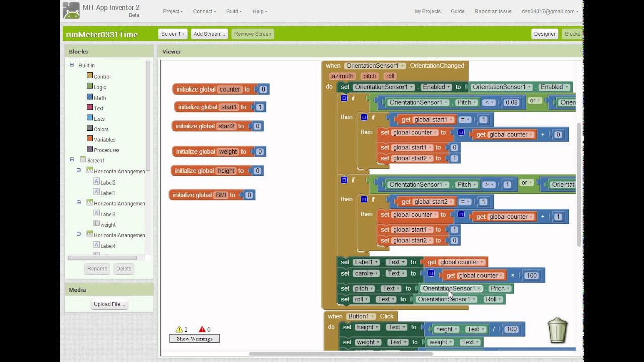Click the Blocks tree horizontal scrollbar
Screen dimensions: 644x362
tap(103, 258)
